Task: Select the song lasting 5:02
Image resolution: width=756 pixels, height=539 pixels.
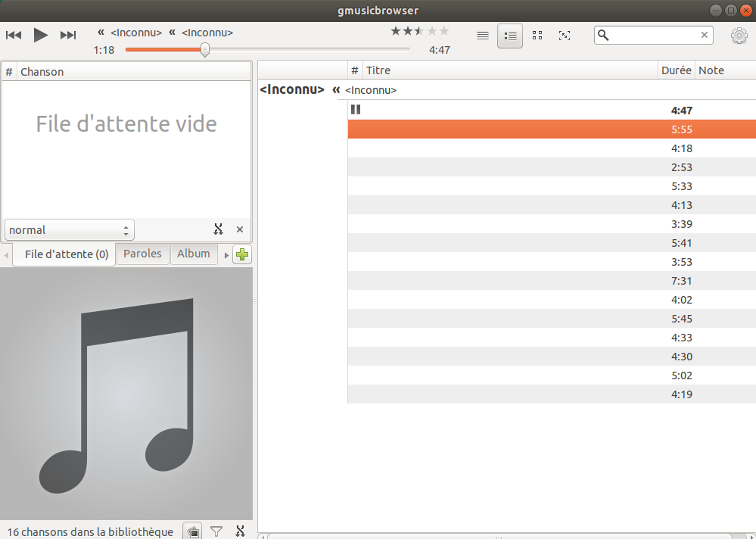Action: (552, 375)
